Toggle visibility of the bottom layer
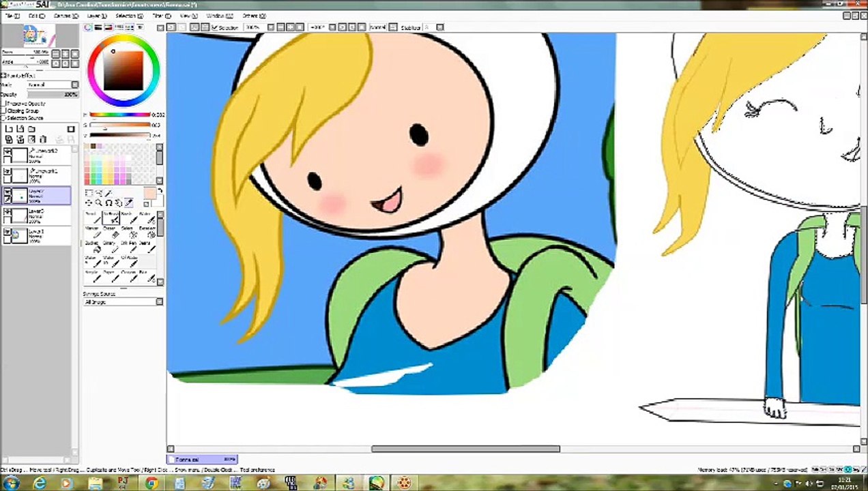Screen dimensions: 868x491 [8, 232]
